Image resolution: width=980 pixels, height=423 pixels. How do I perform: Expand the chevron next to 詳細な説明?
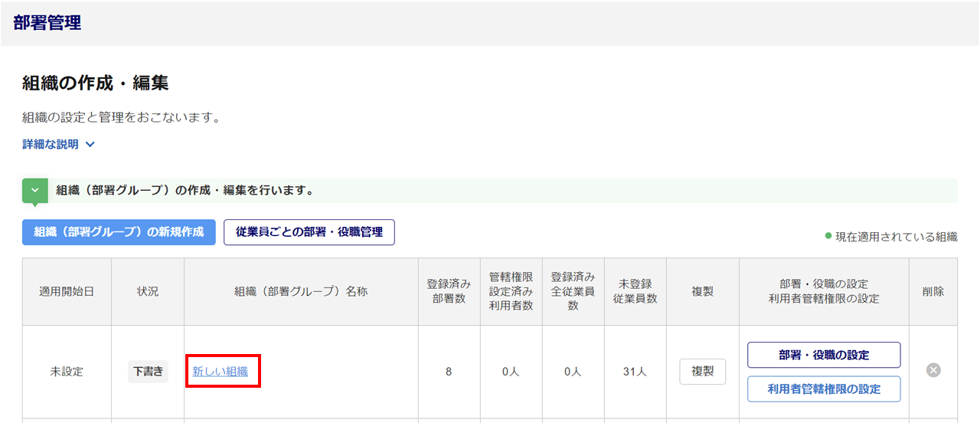coord(90,144)
